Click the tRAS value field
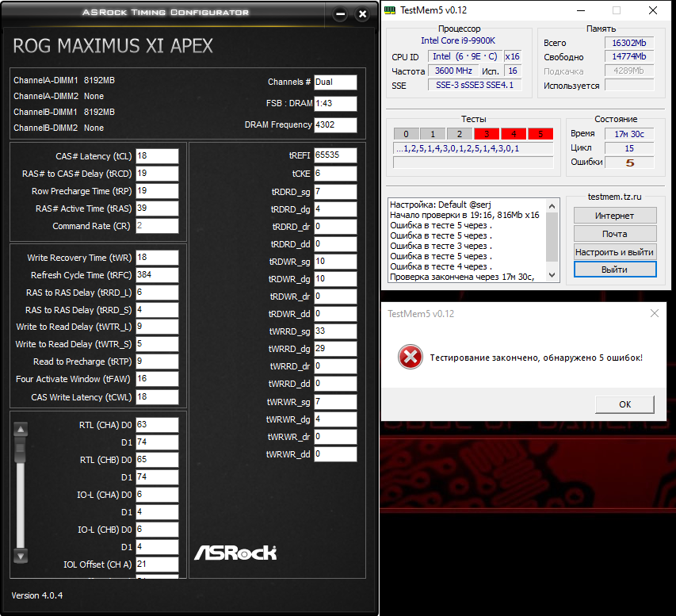The height and width of the screenshot is (616, 676). 157,209
